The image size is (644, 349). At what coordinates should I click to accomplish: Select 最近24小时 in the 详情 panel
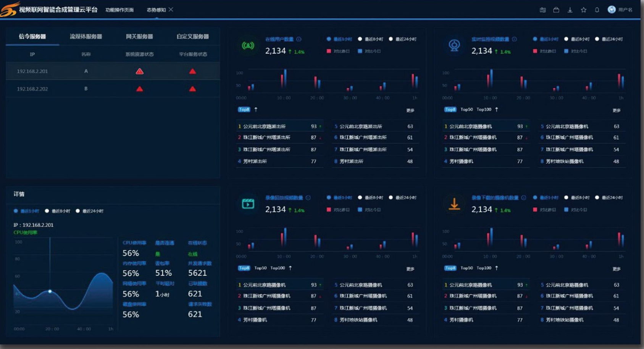(78, 211)
